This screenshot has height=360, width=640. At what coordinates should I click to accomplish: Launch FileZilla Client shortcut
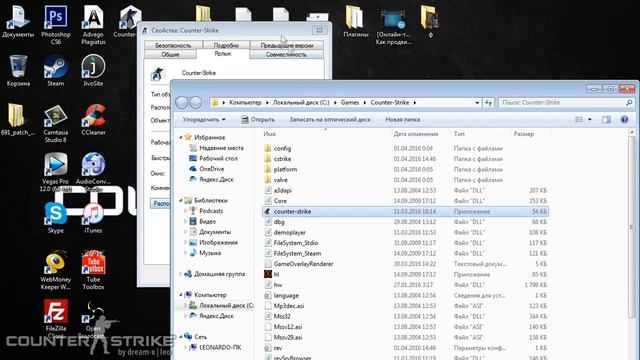pos(56,318)
